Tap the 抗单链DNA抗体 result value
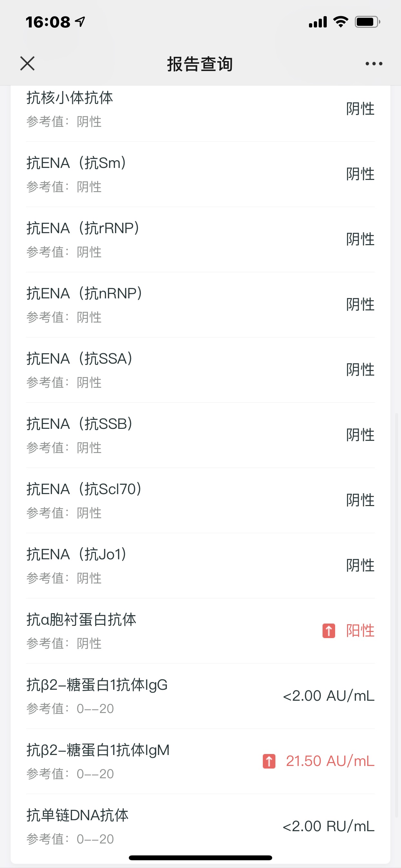401x868 pixels. 328,826
